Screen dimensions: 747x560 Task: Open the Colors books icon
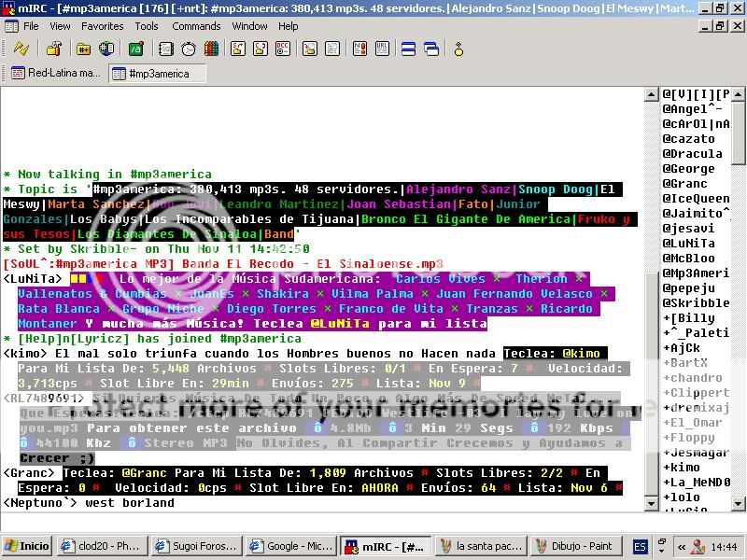(x=212, y=49)
